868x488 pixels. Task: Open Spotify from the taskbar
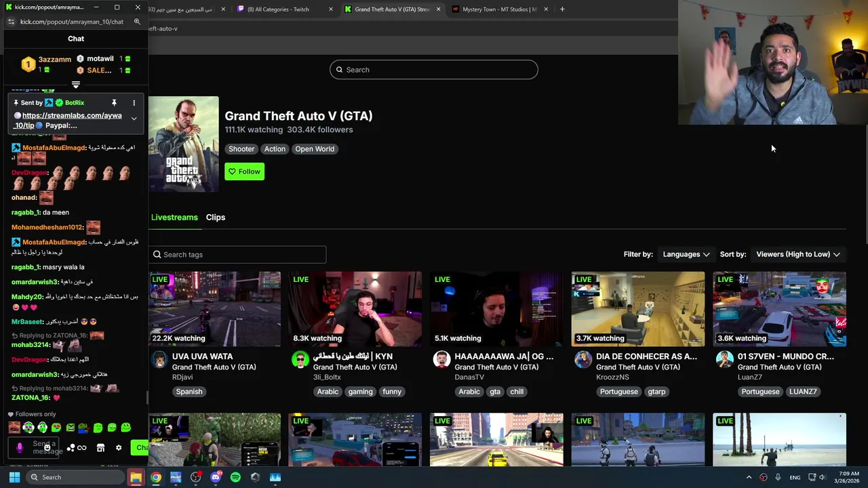click(x=235, y=477)
